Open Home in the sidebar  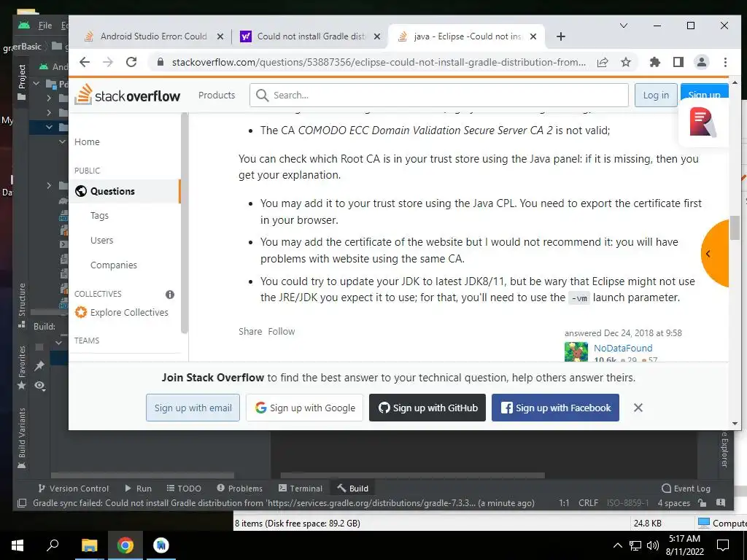click(x=87, y=141)
